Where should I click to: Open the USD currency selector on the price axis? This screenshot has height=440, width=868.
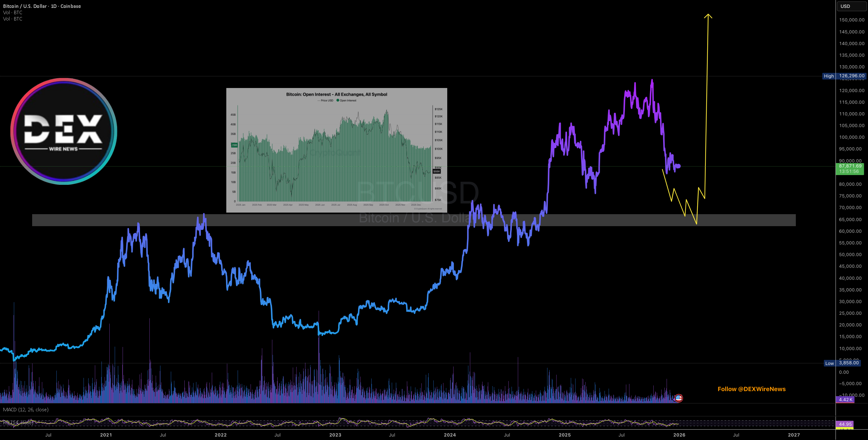tap(852, 6)
